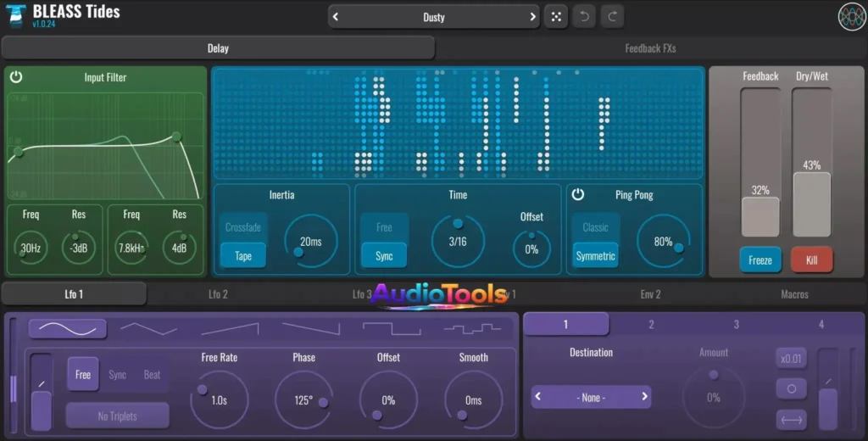Image resolution: width=868 pixels, height=441 pixels.
Task: Click the low-cut Freq 30Hz knob
Action: [31, 248]
